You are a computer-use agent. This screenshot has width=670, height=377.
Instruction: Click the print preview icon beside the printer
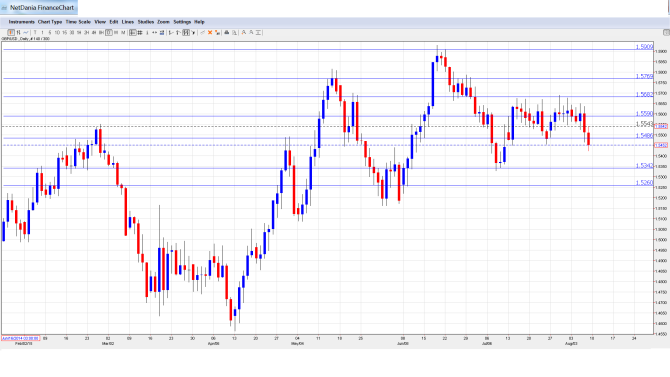pos(234,32)
